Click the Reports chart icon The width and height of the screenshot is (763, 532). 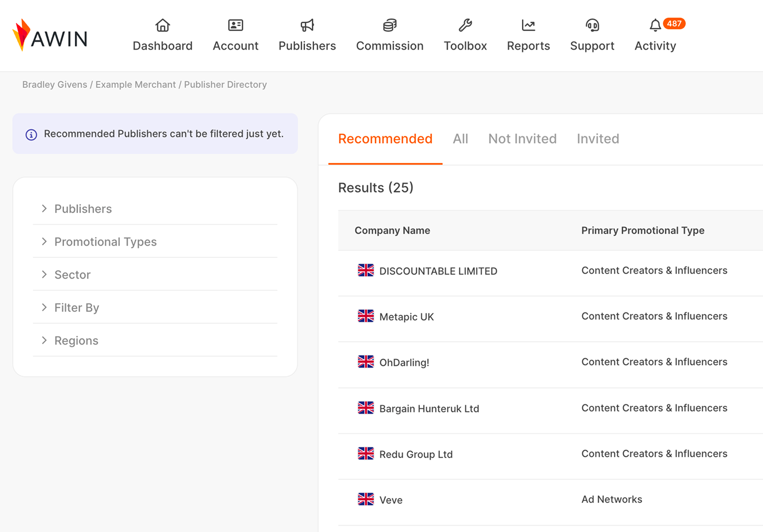coord(528,25)
